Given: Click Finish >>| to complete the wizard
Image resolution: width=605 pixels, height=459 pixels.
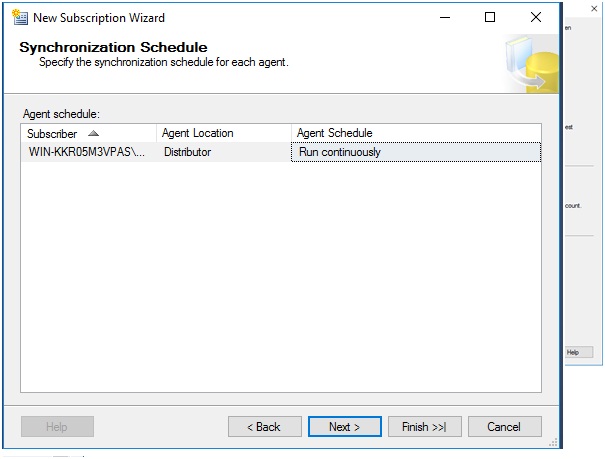Looking at the screenshot, I should [x=424, y=427].
